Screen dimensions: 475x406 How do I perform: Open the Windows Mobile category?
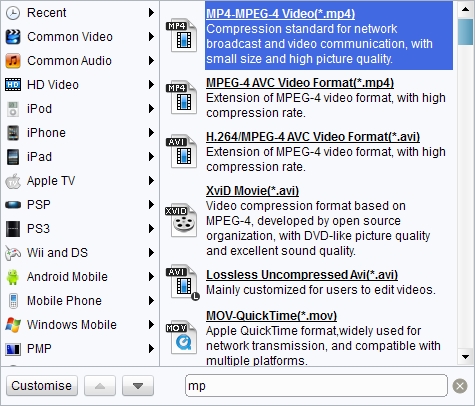80,325
